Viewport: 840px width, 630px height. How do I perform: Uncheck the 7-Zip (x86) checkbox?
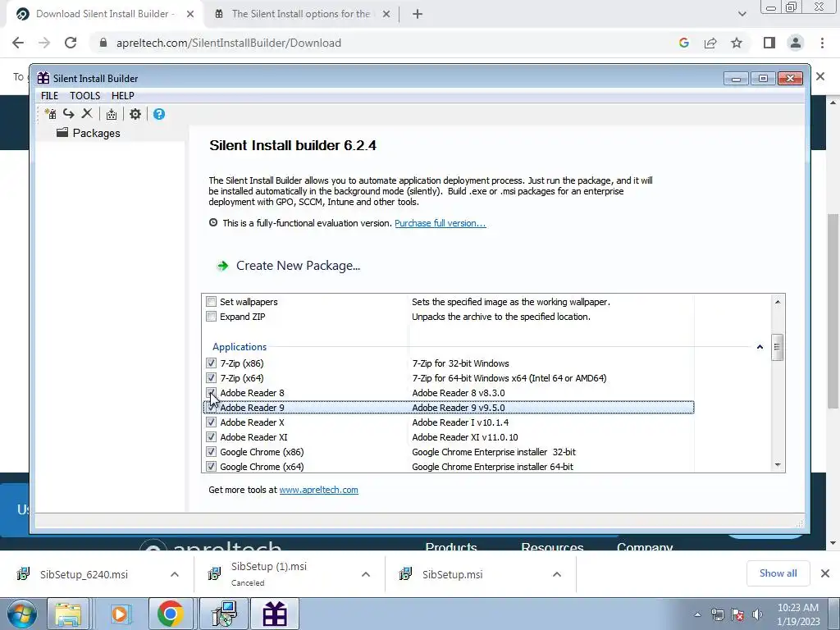coord(211,363)
